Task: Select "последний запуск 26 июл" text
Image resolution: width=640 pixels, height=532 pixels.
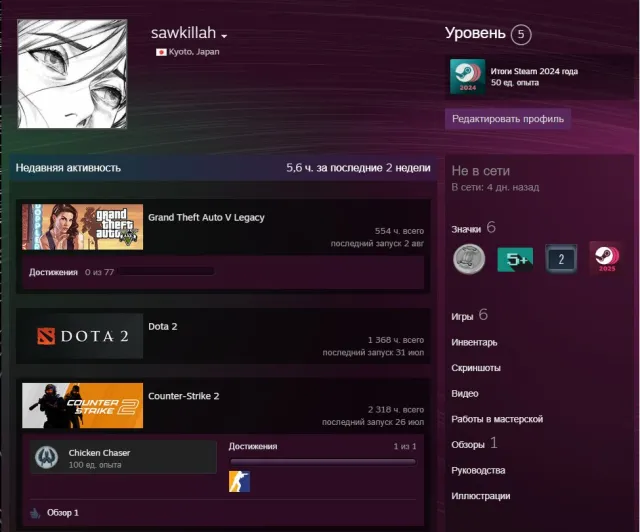Action: tap(373, 422)
